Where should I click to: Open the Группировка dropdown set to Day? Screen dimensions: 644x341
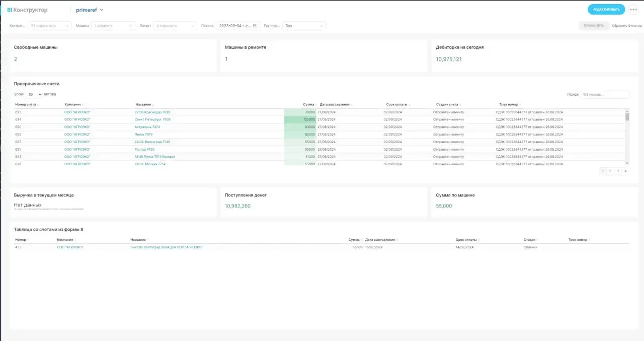(304, 26)
